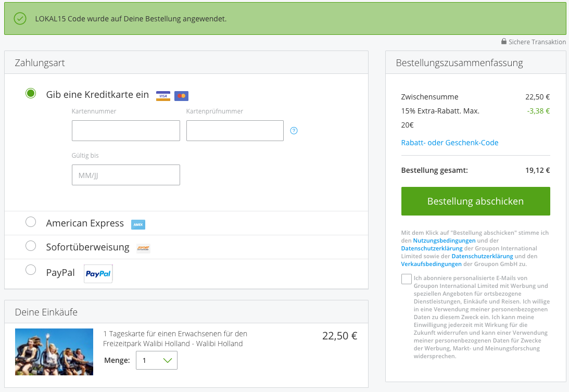
Task: Open Rabatt- oder Geschenk-Code link
Action: point(449,143)
